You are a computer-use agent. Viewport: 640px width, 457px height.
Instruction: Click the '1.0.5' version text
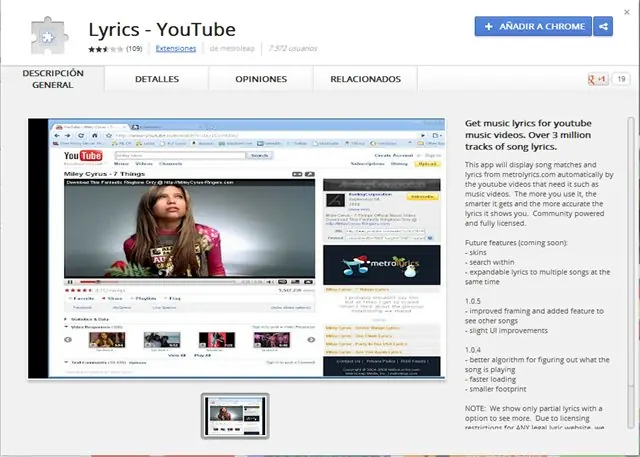tap(473, 301)
